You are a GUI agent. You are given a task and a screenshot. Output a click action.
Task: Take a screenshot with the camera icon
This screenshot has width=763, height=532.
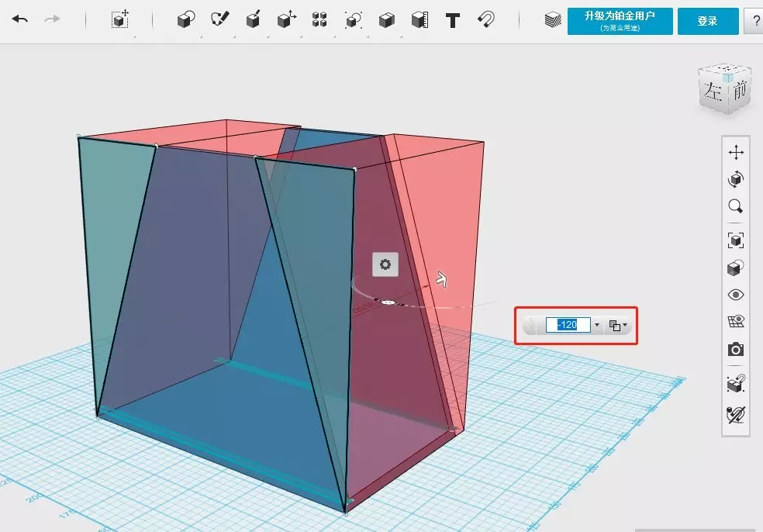click(736, 350)
